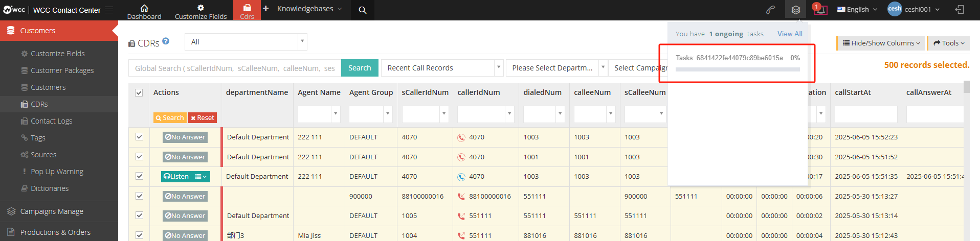Image resolution: width=980 pixels, height=241 pixels.
Task: Open the Knowledgebases menu
Action: 309,9
